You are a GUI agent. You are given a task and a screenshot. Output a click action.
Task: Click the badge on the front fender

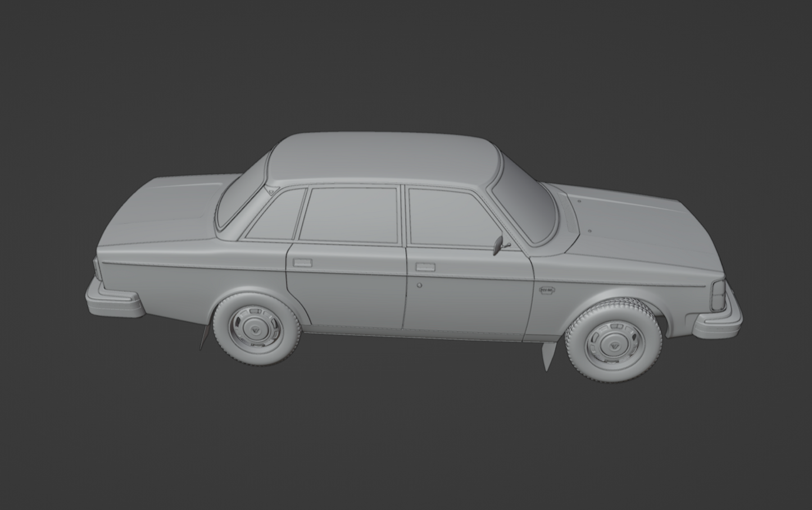(547, 290)
